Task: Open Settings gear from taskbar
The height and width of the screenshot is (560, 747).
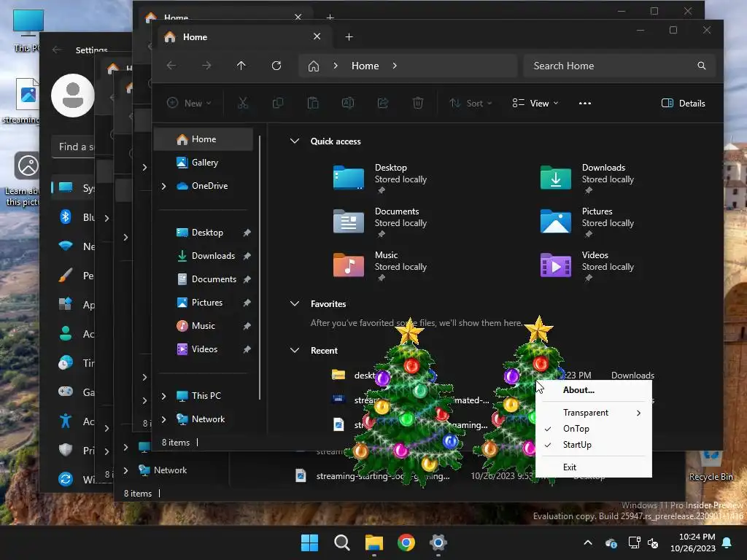Action: tap(438, 542)
